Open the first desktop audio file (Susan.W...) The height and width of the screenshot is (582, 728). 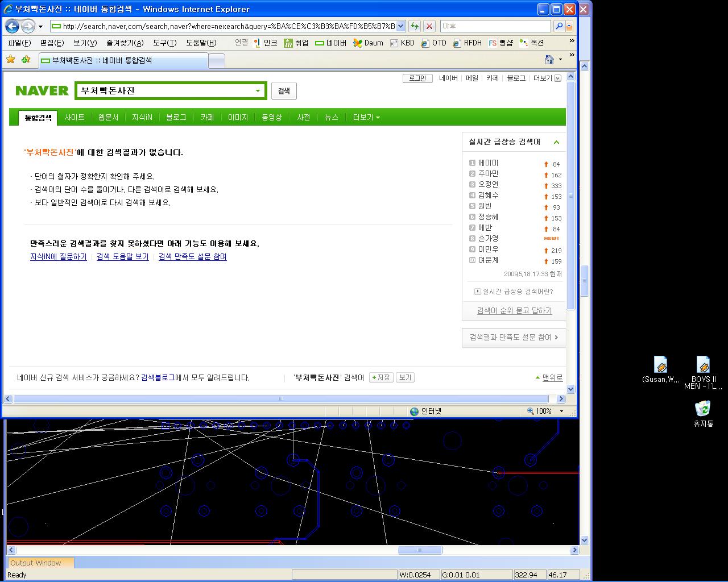click(660, 370)
